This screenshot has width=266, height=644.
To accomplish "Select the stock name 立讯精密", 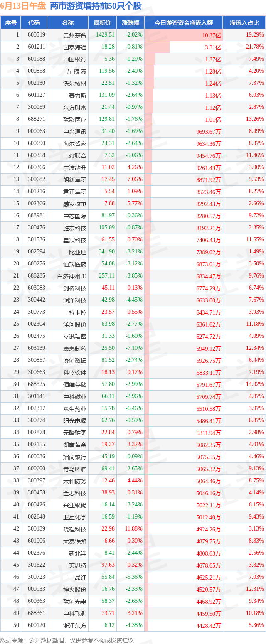I will [75, 336].
